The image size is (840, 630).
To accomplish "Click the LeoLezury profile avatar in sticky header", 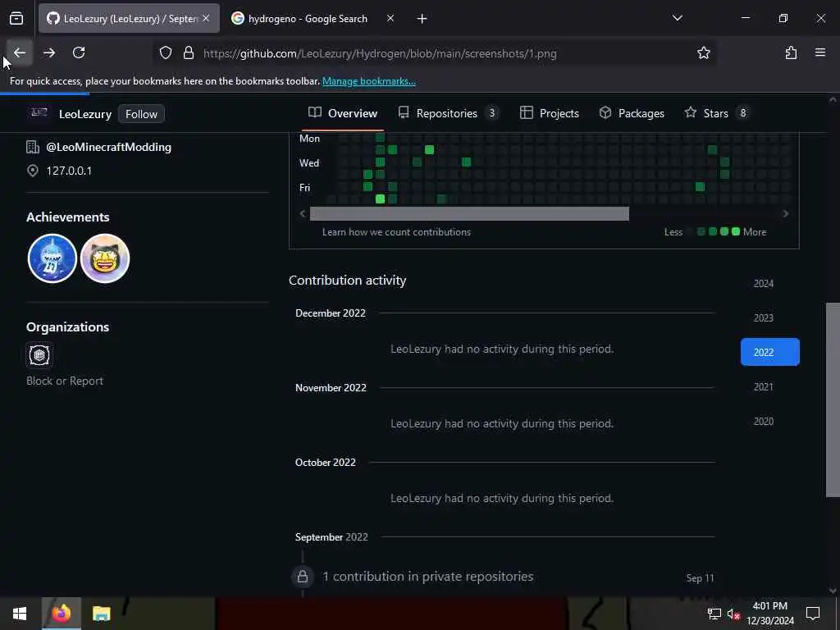I will (x=39, y=113).
